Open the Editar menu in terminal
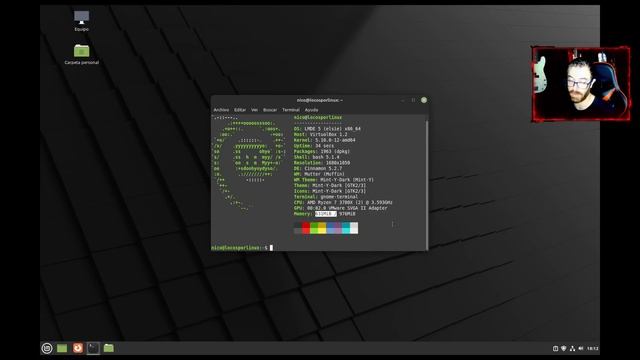Screen dimensions: 640x360 tap(240, 110)
